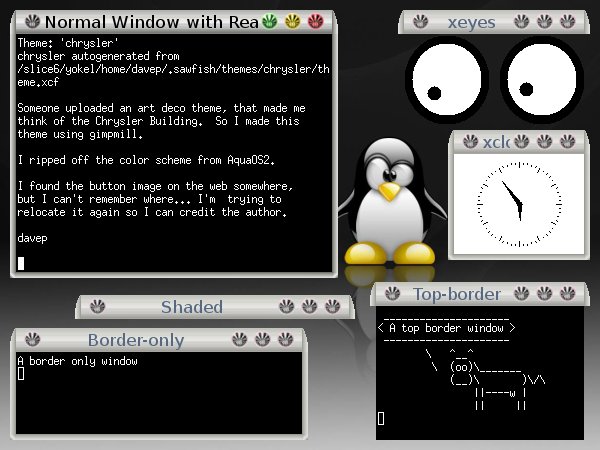Click first of three right-hand buttons on xeyes title bar
The image size is (600, 450).
[x=522, y=21]
